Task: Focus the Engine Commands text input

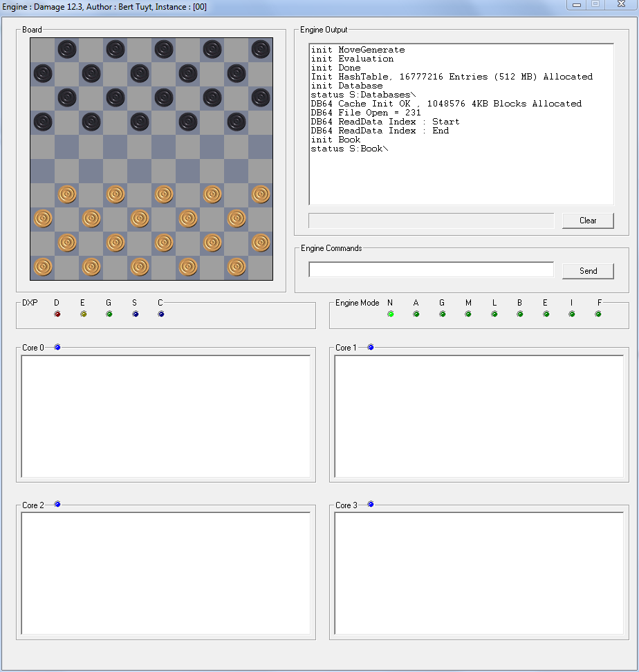Action: [x=431, y=270]
